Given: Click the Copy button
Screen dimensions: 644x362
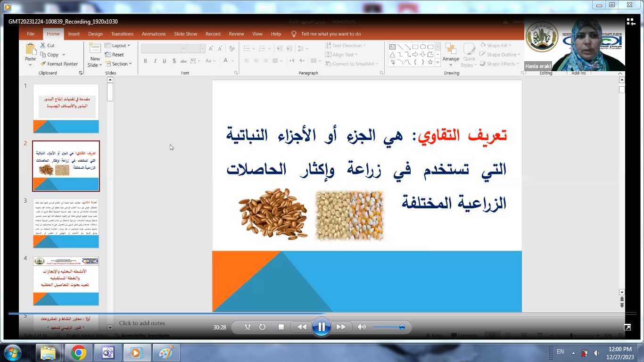Looking at the screenshot, I should point(49,55).
